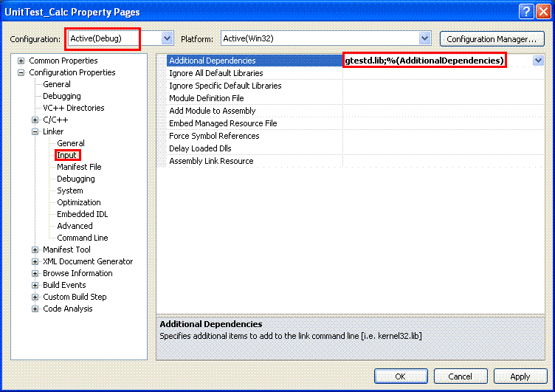Collapse the Configuration Properties node
Screen dimensions: 555x392
[x=21, y=72]
